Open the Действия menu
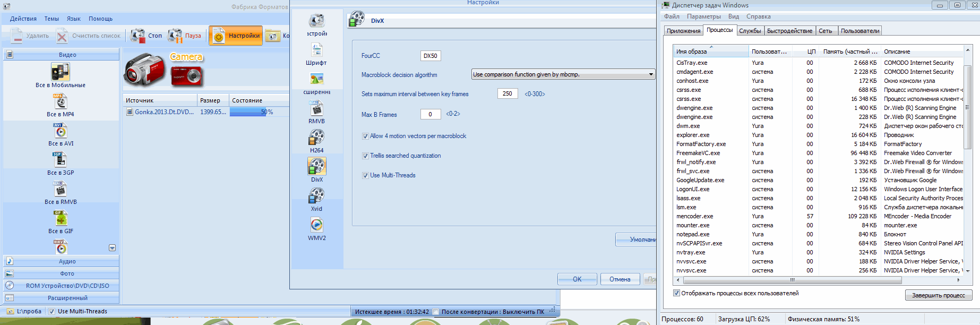The width and height of the screenshot is (980, 325). click(x=23, y=19)
